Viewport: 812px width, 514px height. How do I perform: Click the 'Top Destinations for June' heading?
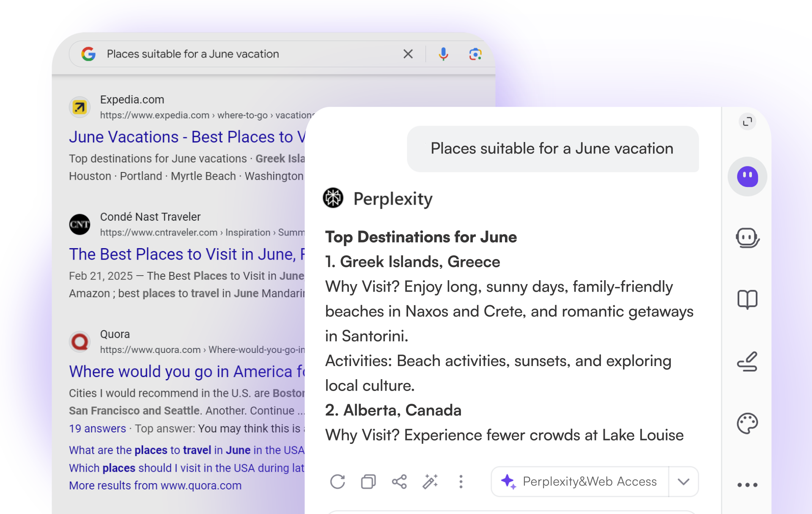click(x=421, y=237)
